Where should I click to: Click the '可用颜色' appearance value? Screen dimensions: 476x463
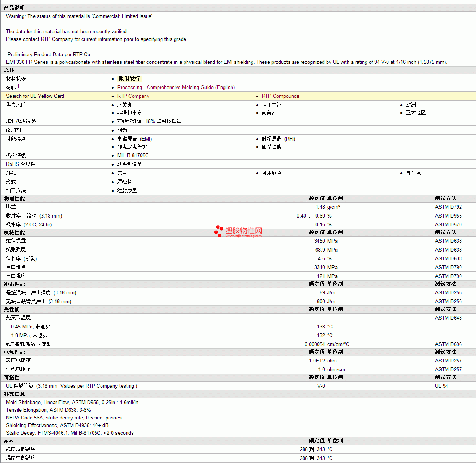click(x=271, y=173)
